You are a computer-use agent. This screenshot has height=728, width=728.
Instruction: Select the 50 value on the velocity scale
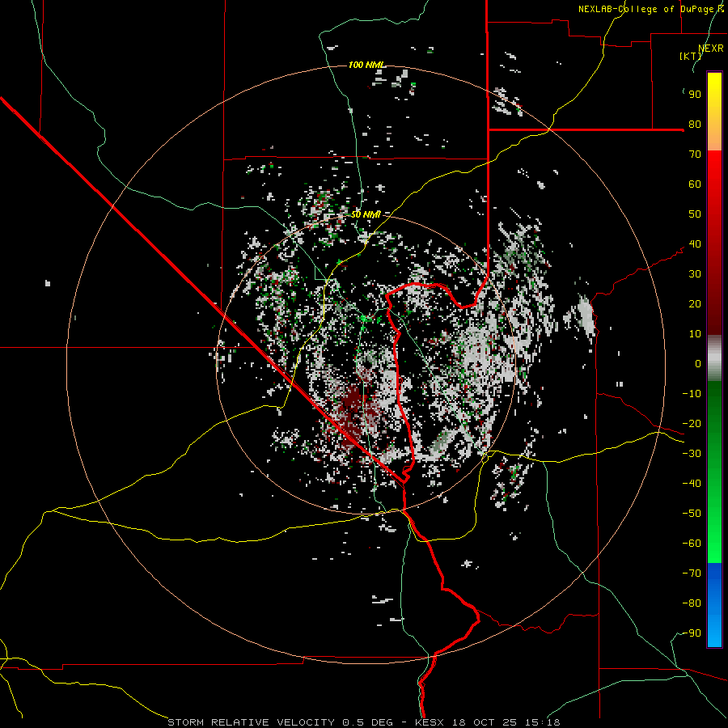[695, 214]
